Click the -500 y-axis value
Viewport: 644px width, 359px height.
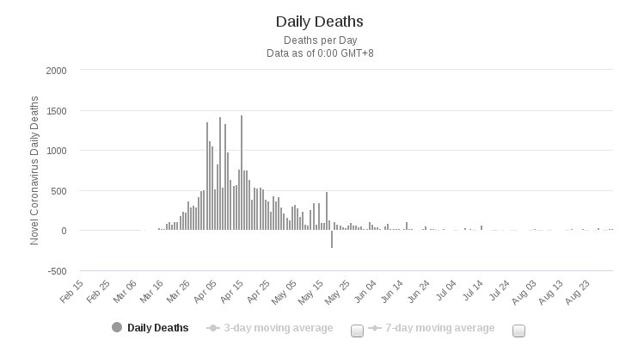coord(56,270)
